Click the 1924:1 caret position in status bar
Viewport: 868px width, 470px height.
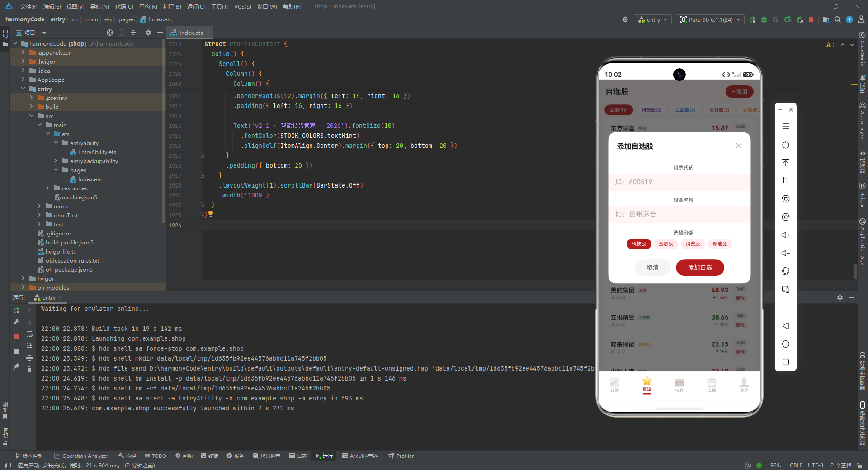[775, 465]
